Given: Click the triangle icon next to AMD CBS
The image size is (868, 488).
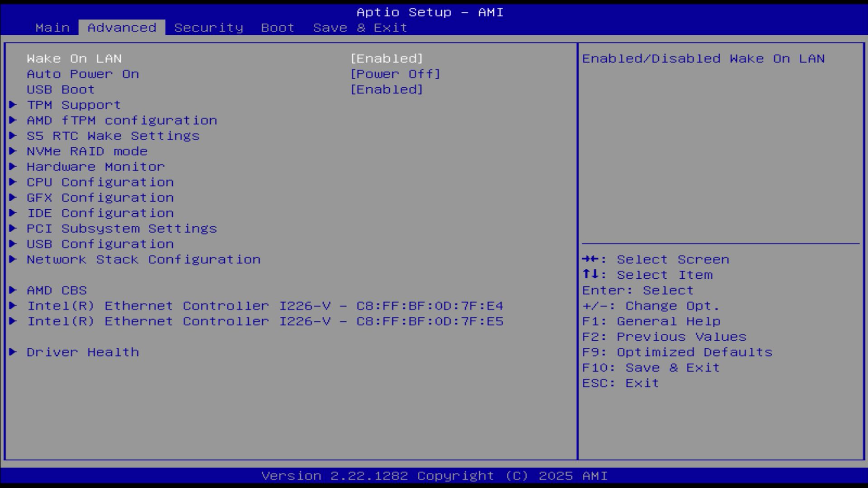Looking at the screenshot, I should tap(13, 290).
